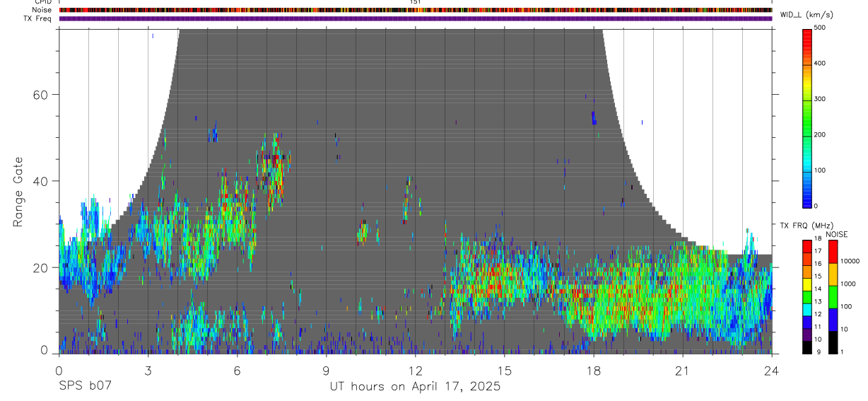Image resolution: width=868 pixels, height=401 pixels.
Task: Click the blue swatch in NOISE legend
Action: [833, 319]
